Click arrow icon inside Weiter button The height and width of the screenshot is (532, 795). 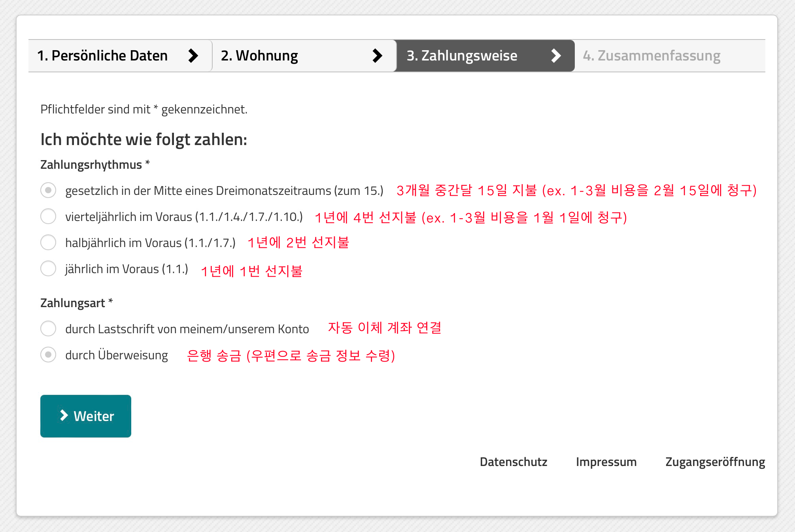[x=64, y=415]
